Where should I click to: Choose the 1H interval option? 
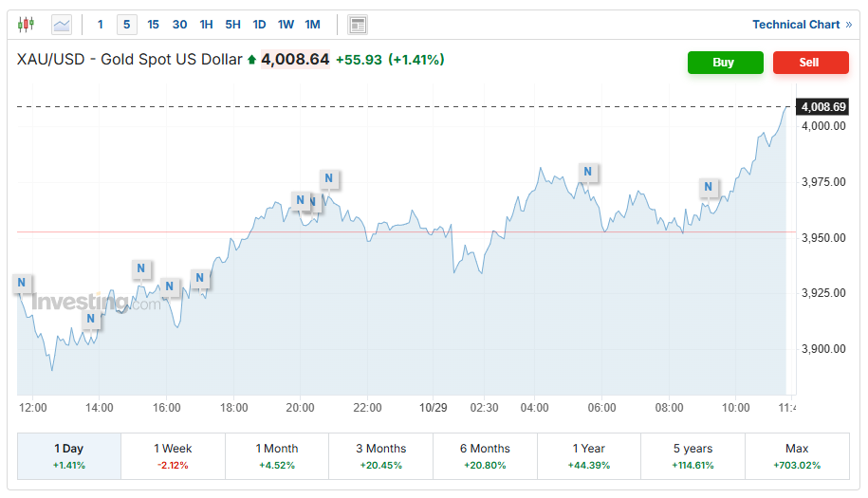click(206, 25)
